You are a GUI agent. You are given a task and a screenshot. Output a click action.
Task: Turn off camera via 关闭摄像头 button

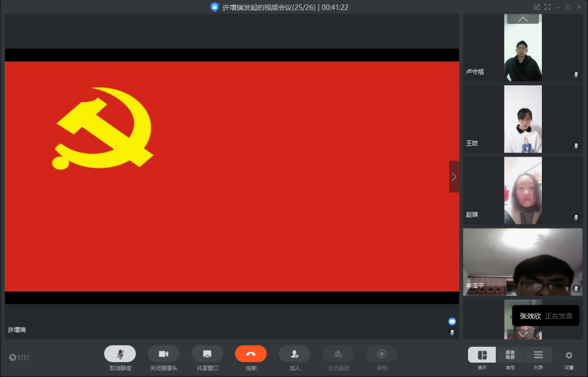tap(163, 354)
